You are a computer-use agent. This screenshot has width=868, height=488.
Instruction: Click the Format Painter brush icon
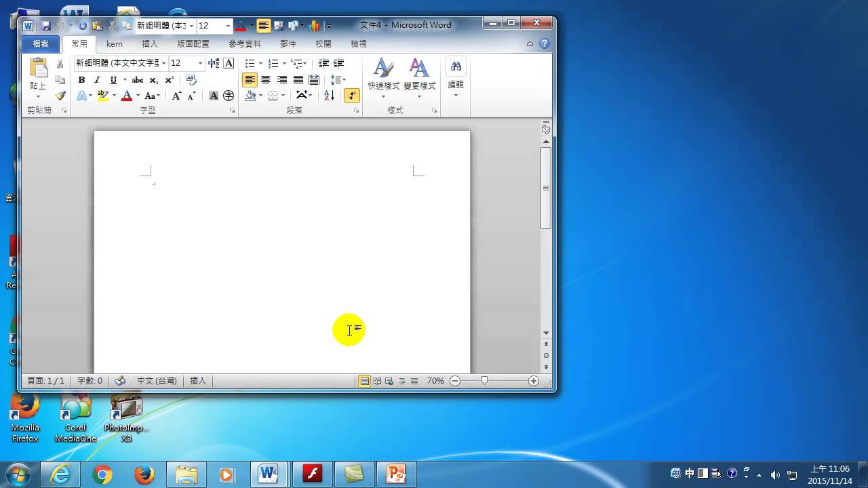pyautogui.click(x=60, y=96)
